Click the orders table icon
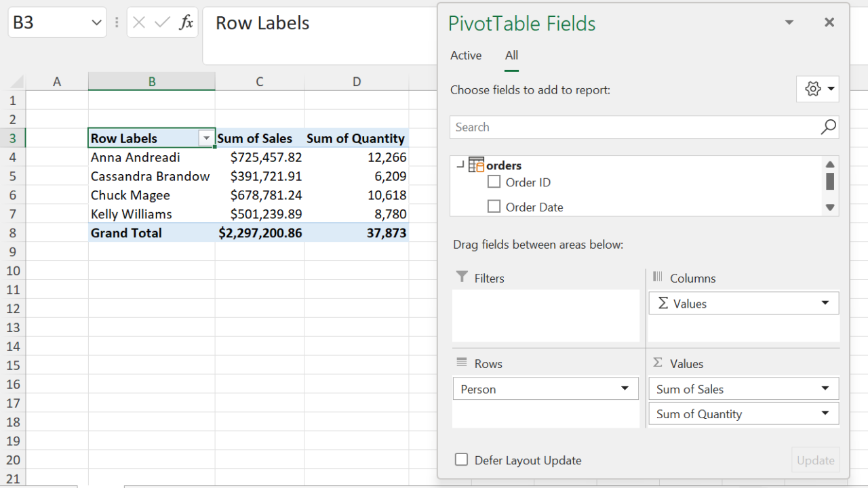Screen dimensions: 868x488 coord(476,165)
